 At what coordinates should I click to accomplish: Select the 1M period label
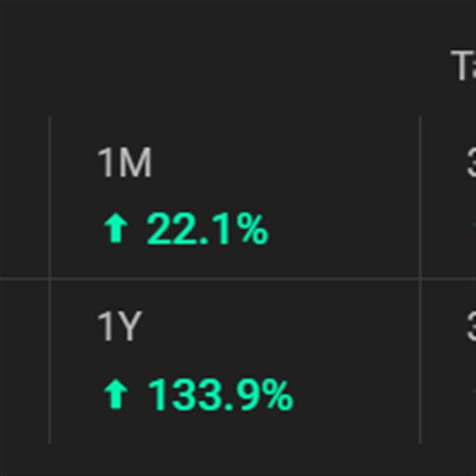pos(125,164)
